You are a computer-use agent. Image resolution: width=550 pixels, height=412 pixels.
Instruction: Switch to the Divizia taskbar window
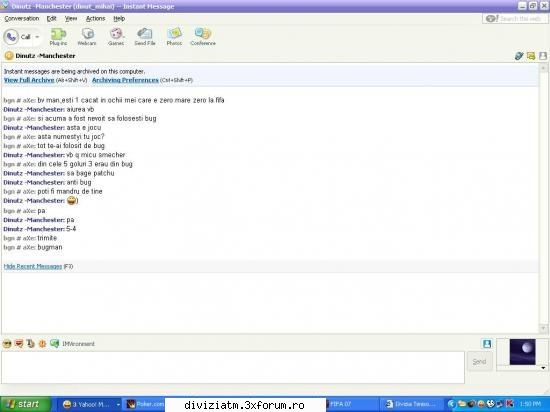[411, 404]
